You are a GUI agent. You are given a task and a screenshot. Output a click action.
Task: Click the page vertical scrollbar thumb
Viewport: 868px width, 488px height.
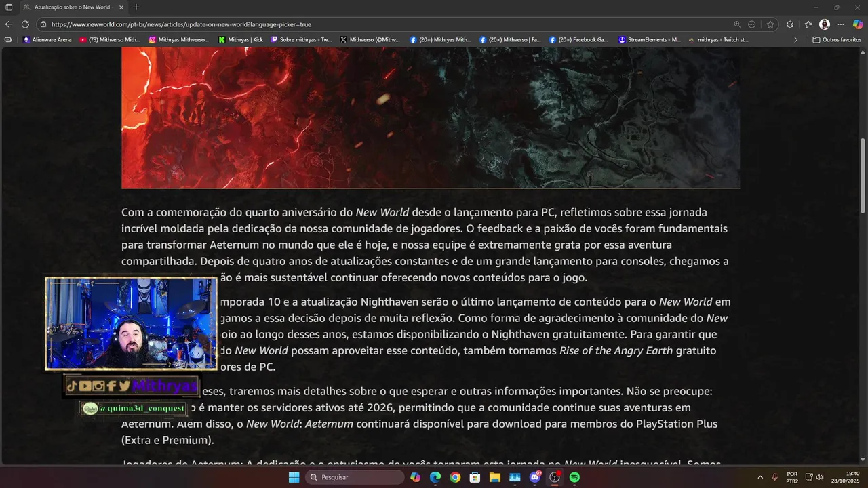pos(863,176)
